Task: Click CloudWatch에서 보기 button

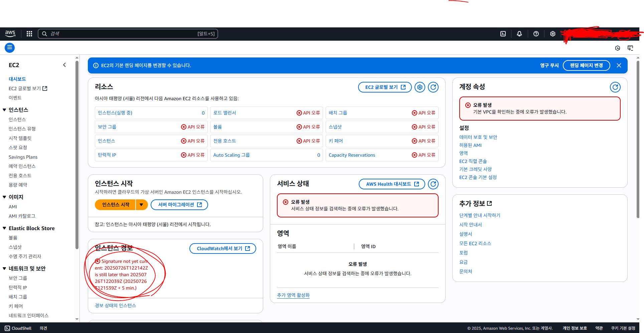Action: click(223, 248)
